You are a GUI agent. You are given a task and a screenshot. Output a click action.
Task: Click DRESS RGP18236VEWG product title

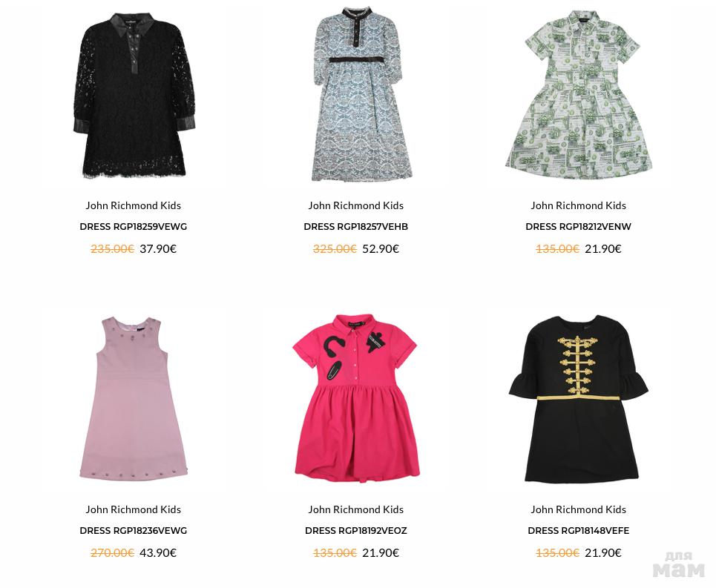[x=134, y=530]
